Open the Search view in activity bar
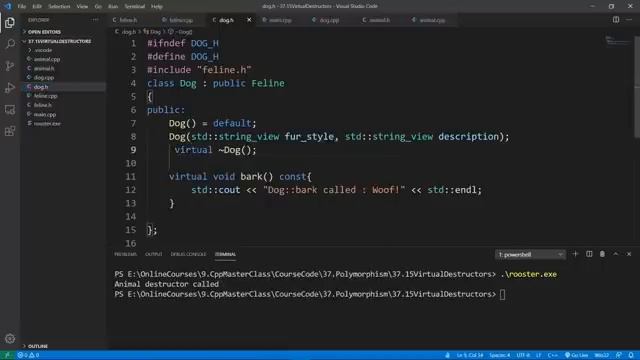This screenshot has height=360, width=640. click(x=10, y=44)
